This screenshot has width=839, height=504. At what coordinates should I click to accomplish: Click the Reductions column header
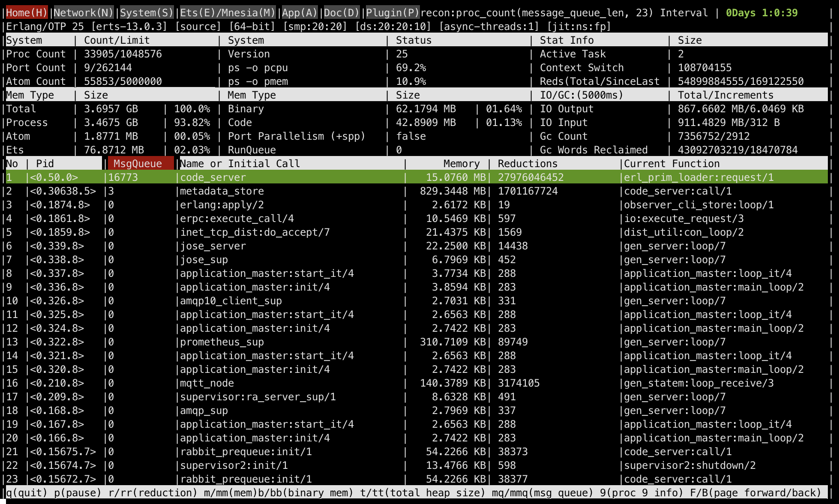[x=527, y=164]
